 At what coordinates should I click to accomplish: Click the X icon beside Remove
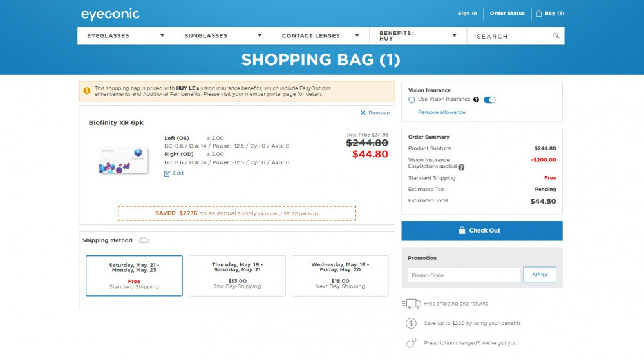[x=363, y=113]
